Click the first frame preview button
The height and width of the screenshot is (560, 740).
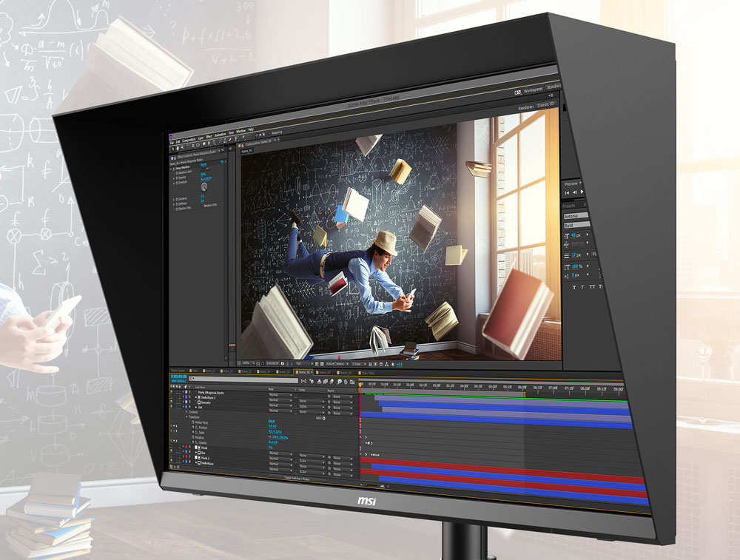[x=567, y=192]
